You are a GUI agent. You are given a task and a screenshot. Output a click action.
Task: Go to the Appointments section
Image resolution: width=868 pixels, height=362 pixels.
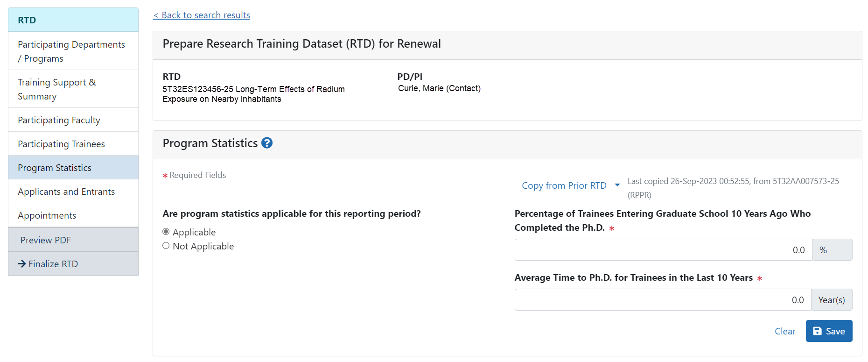coord(47,215)
